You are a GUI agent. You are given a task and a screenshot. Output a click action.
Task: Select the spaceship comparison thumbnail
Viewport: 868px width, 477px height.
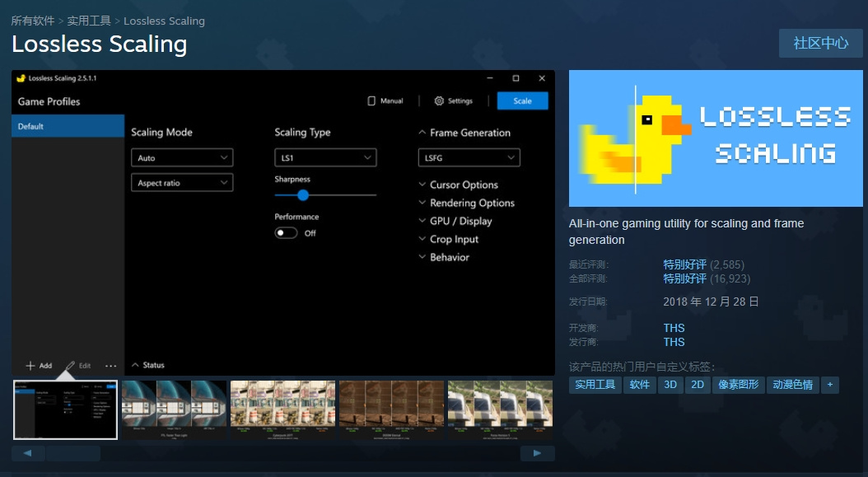tap(174, 410)
